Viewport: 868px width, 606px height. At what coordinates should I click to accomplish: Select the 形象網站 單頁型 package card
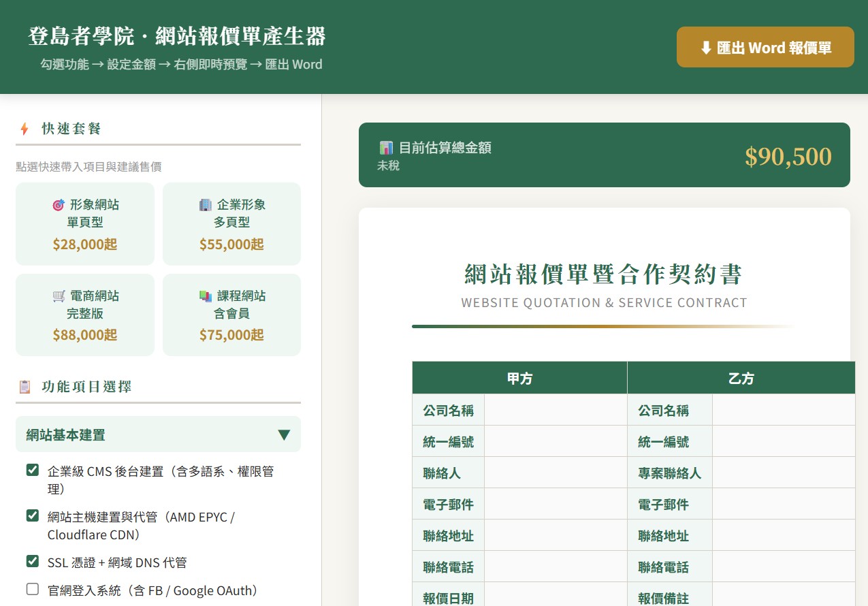coord(85,224)
